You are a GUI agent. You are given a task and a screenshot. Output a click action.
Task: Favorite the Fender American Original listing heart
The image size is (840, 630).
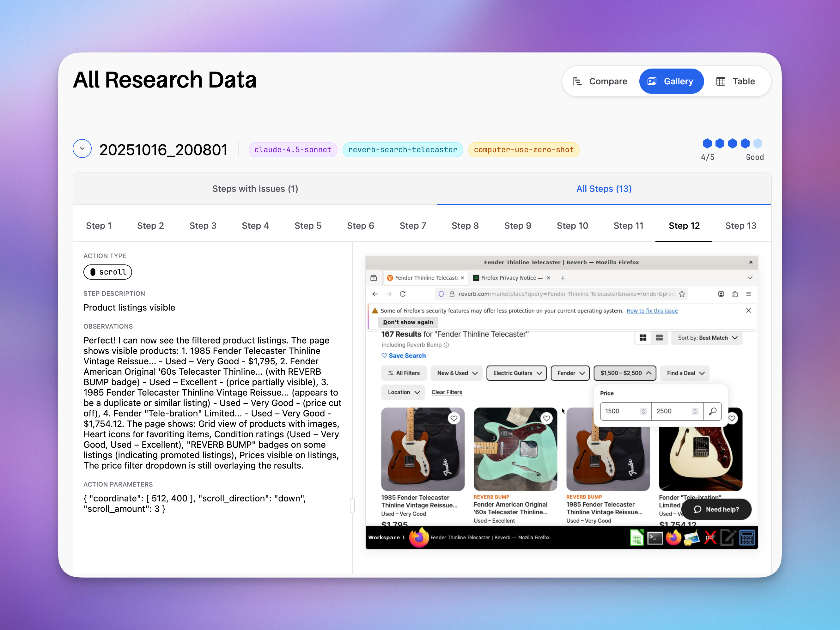pos(546,419)
